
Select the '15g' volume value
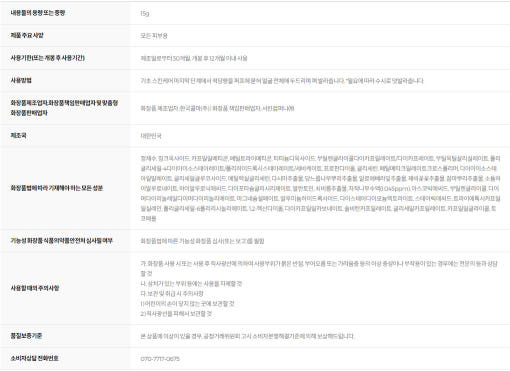click(x=145, y=13)
